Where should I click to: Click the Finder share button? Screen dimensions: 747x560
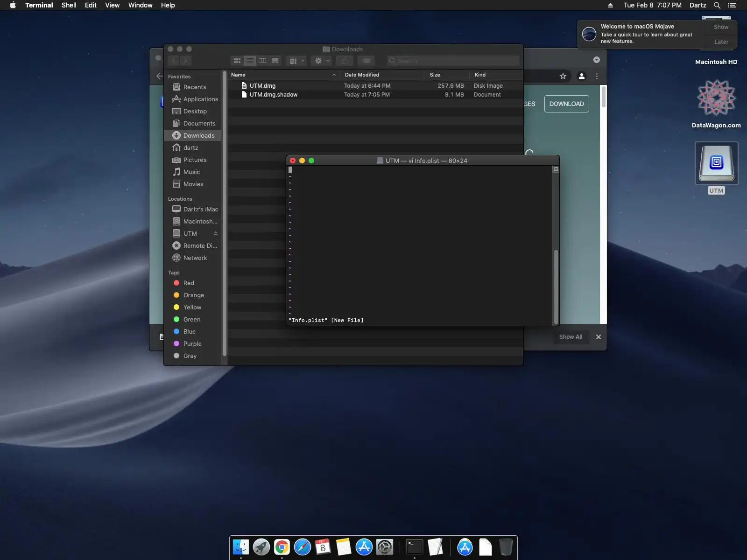coord(345,61)
